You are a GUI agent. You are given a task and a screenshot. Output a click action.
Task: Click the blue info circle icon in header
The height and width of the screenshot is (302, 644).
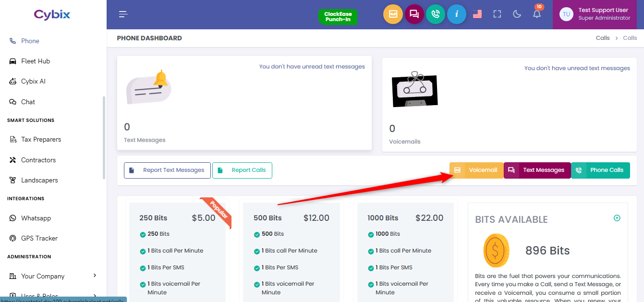point(457,14)
